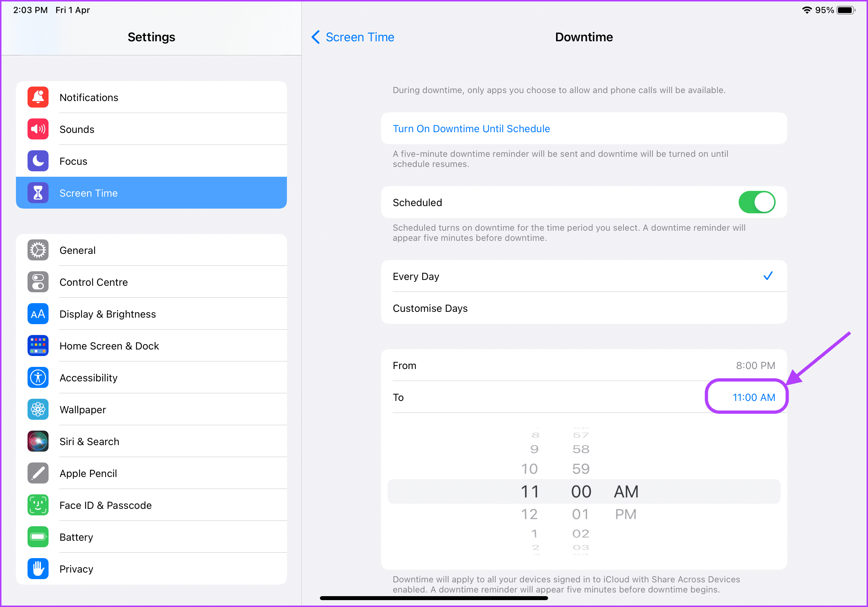The width and height of the screenshot is (868, 607).
Task: Choose Customise Days schedule
Action: (584, 308)
